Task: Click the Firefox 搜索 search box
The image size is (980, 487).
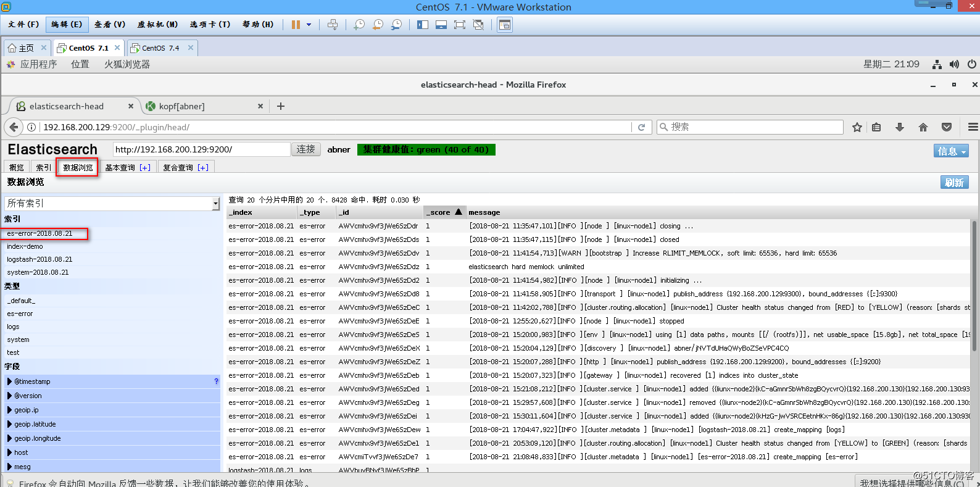Action: [750, 127]
